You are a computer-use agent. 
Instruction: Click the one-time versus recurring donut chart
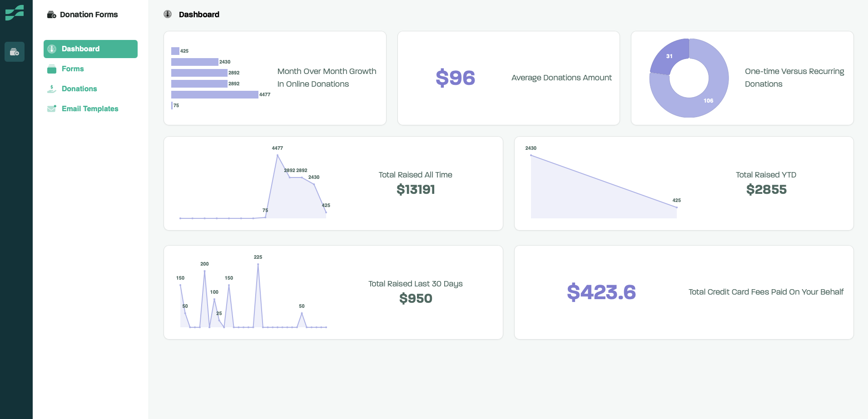(x=689, y=78)
